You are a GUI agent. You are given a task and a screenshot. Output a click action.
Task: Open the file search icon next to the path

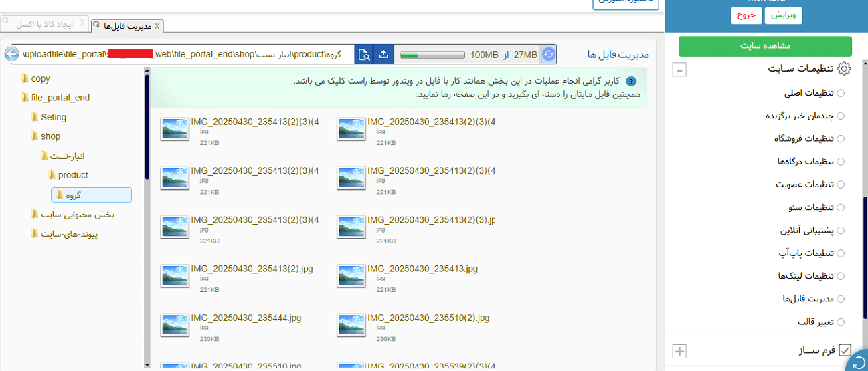tap(364, 54)
